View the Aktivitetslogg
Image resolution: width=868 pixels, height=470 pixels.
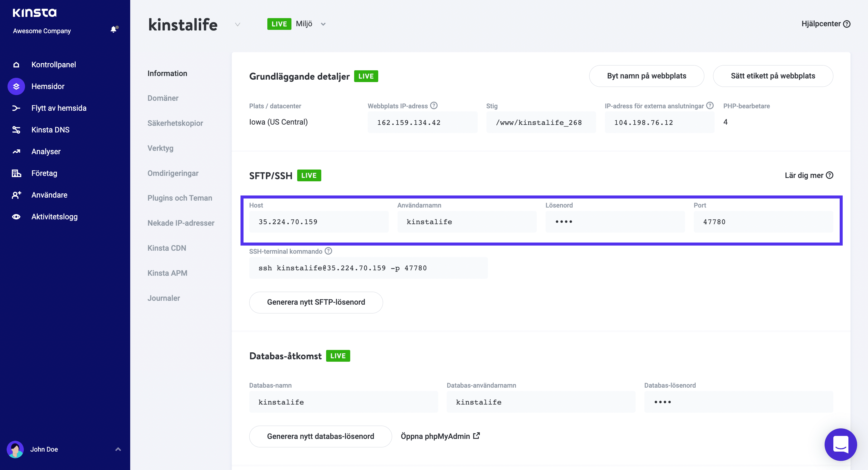pos(55,217)
